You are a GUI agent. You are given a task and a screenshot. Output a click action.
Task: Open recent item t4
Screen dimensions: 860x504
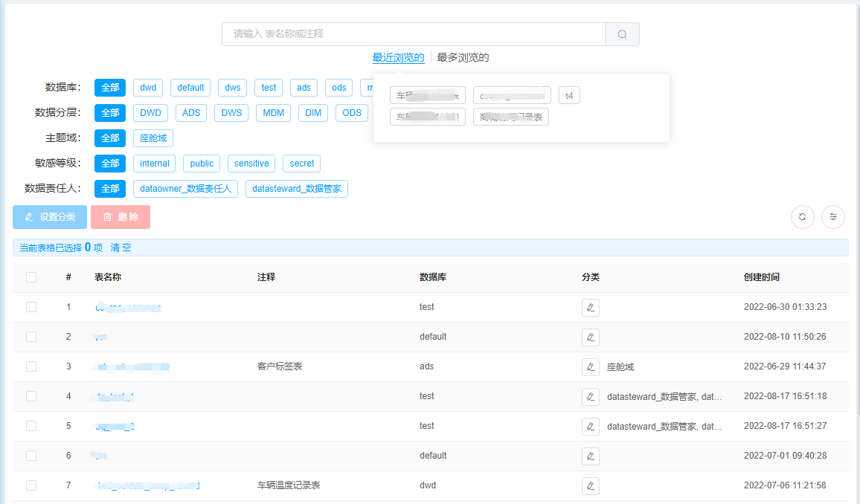569,96
